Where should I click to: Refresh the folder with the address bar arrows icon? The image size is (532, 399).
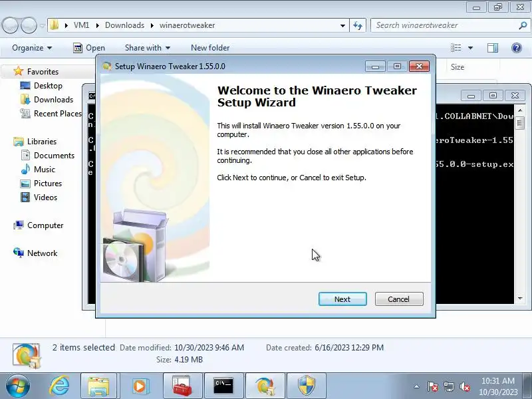coord(358,25)
